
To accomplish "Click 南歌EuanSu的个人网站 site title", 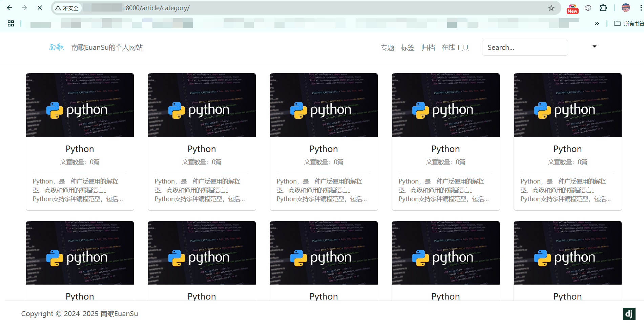I will (107, 47).
